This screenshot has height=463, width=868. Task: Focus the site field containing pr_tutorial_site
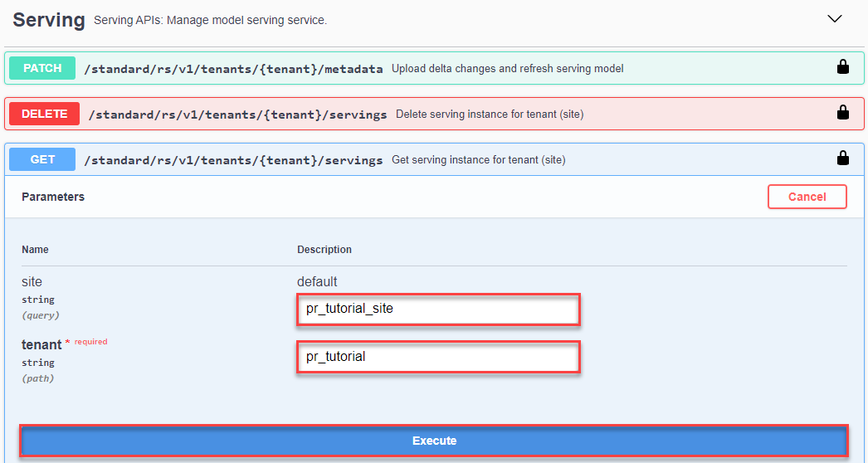point(438,309)
